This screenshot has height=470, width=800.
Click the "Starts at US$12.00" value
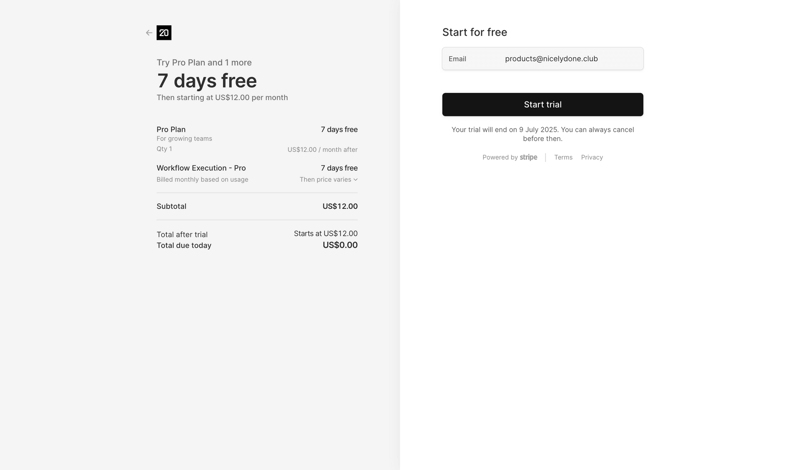click(325, 233)
